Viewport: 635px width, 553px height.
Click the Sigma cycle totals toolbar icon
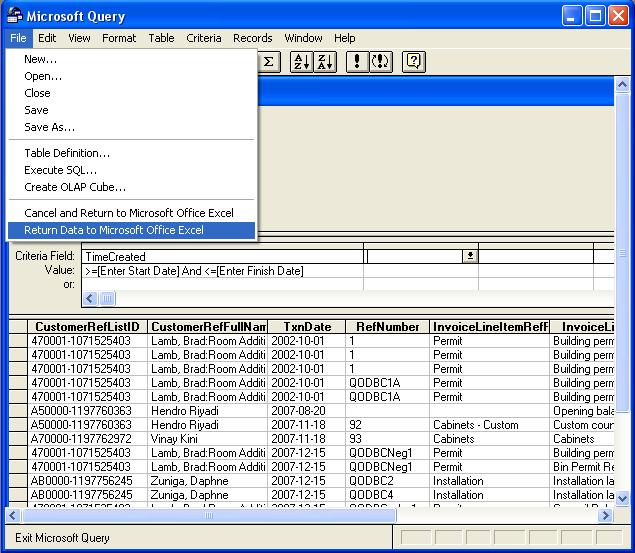(269, 62)
